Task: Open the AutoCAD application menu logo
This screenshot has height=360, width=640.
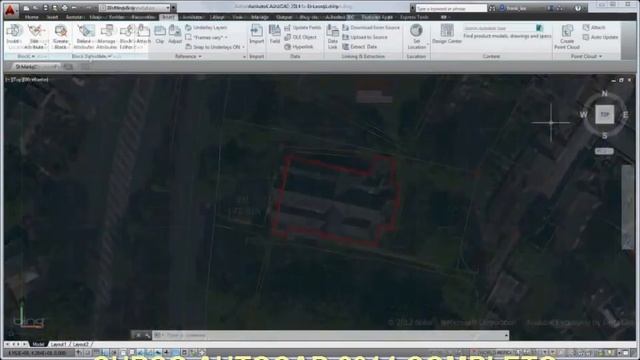Action: tap(10, 10)
